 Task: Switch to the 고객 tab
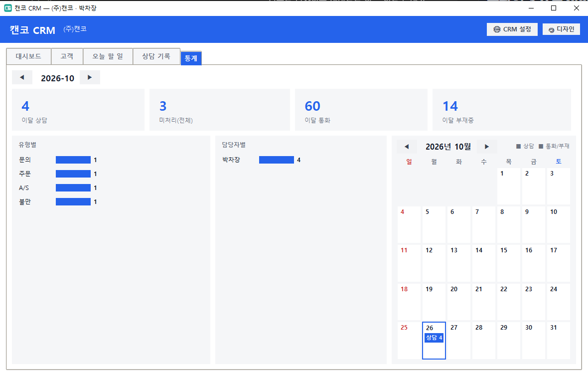click(67, 56)
